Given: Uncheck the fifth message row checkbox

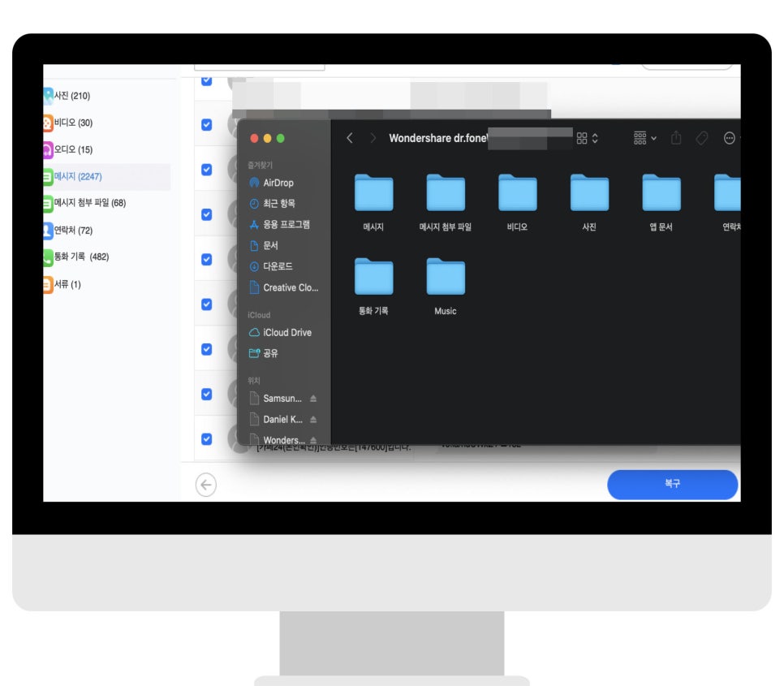Looking at the screenshot, I should (206, 260).
